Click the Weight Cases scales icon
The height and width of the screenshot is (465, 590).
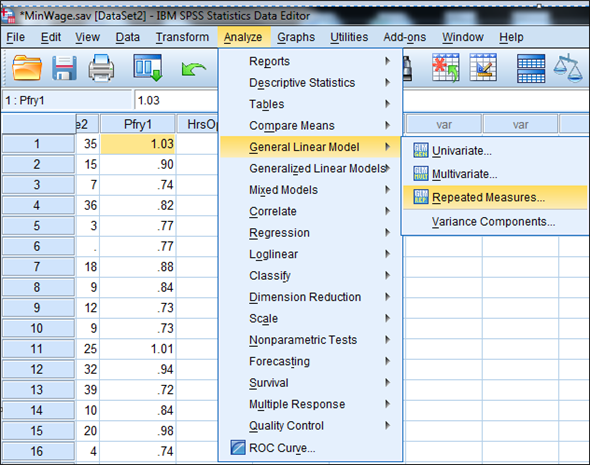pyautogui.click(x=568, y=68)
